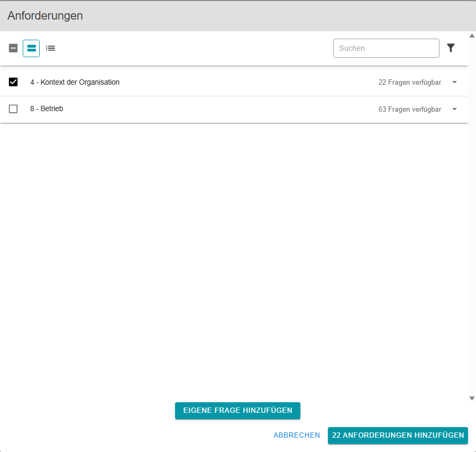Image resolution: width=476 pixels, height=452 pixels.
Task: Expand '4 - Kontext der Organisation' arrow
Action: pyautogui.click(x=454, y=82)
